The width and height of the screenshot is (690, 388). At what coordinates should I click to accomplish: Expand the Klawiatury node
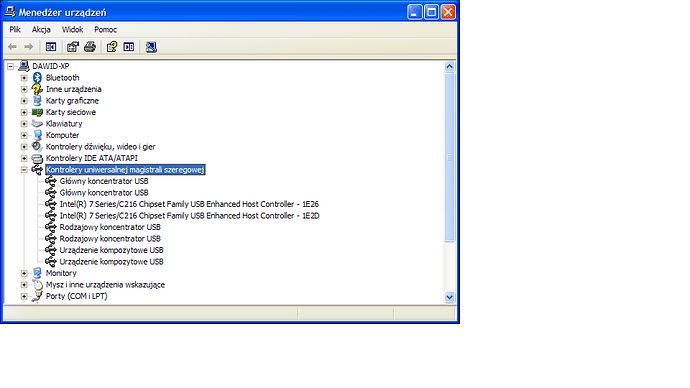pos(24,124)
